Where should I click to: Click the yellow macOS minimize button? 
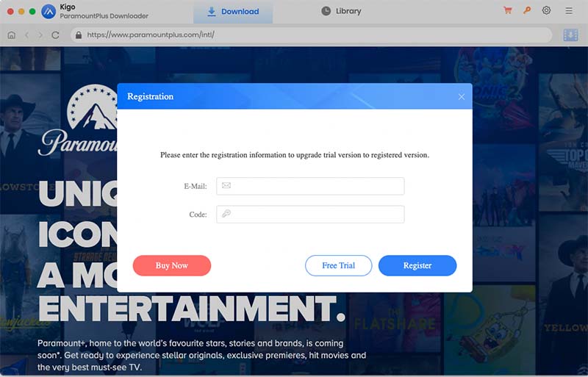[21, 12]
